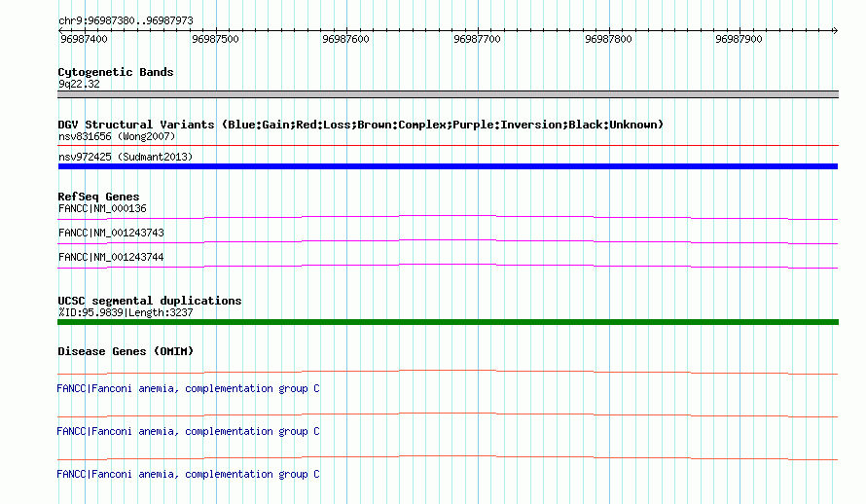Click ruler position label 96987900
Screen dimensions: 866x504
coord(739,39)
